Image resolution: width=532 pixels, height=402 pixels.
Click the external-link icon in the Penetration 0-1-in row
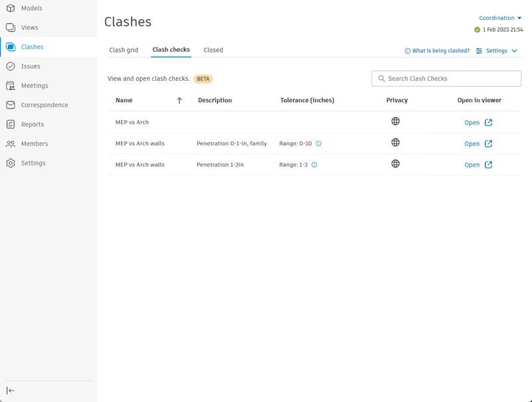click(488, 144)
